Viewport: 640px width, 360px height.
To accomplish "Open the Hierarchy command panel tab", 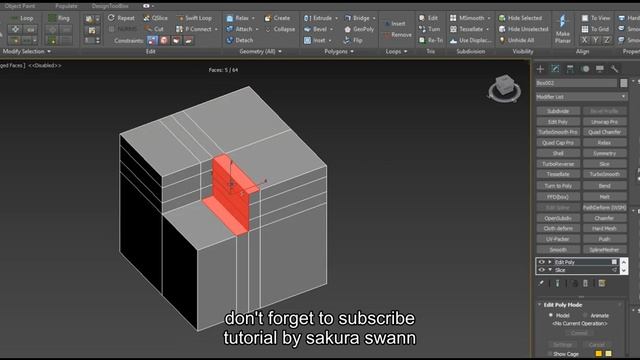I will pyautogui.click(x=570, y=69).
